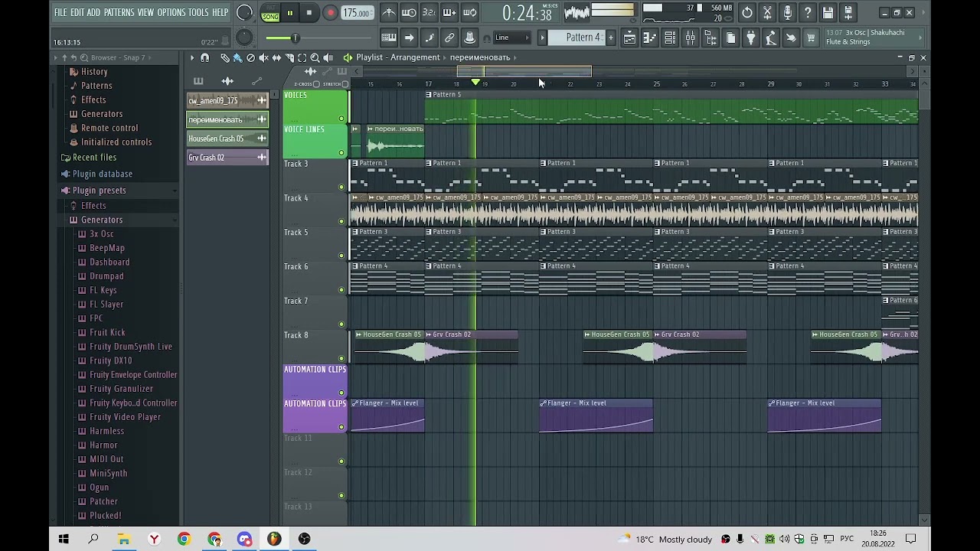
Task: Select the Paint brush tool in Playlist
Action: tap(237, 57)
